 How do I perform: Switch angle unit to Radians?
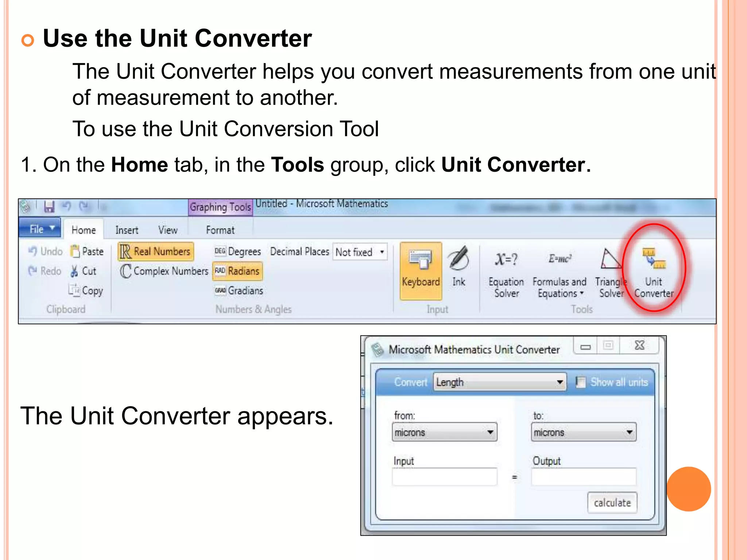237,271
